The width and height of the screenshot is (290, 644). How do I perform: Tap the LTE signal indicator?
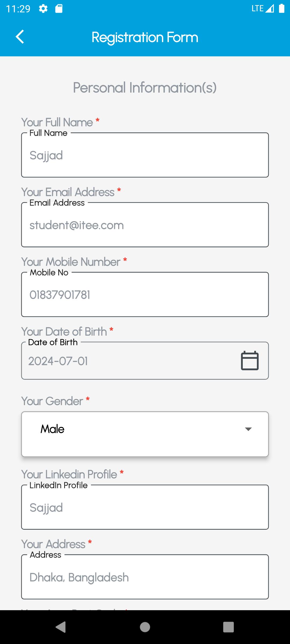point(263,9)
